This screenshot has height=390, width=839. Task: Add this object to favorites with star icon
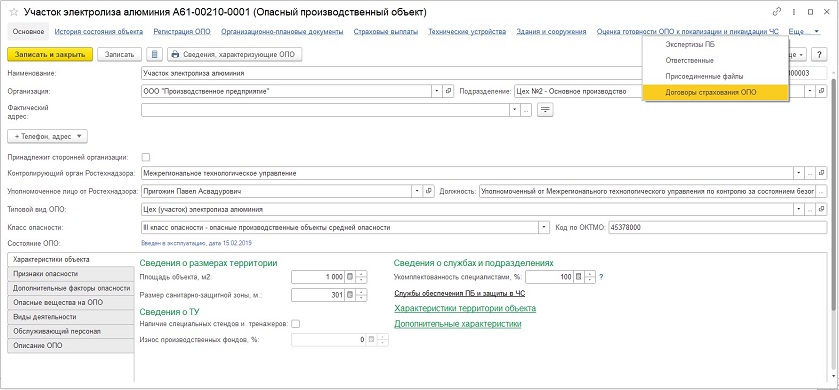tap(14, 12)
